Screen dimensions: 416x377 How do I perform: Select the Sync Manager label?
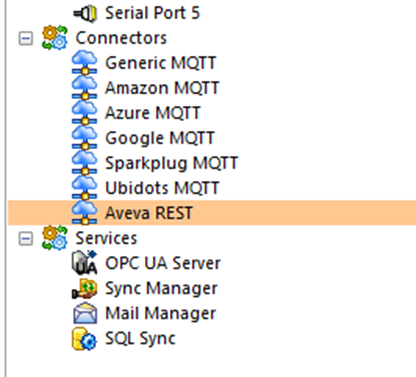click(161, 289)
